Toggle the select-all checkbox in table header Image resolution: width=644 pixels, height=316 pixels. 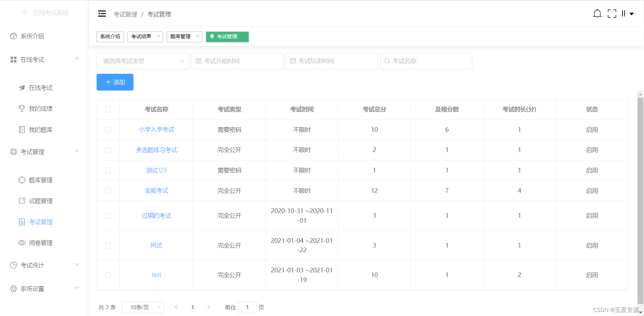(108, 110)
